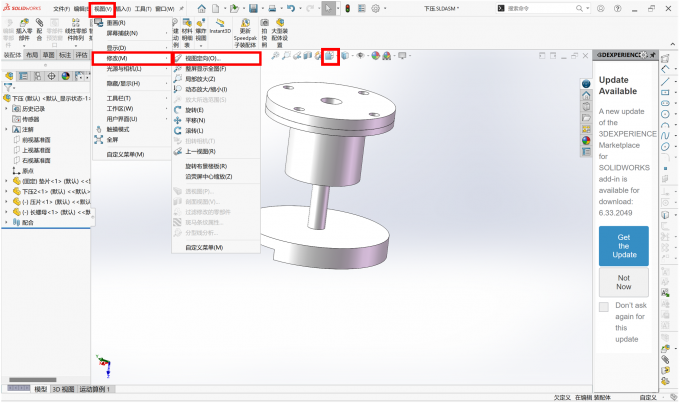This screenshot has width=680, height=403.
Task: Switch to the 3D 视图 bottom tab
Action: [63, 389]
